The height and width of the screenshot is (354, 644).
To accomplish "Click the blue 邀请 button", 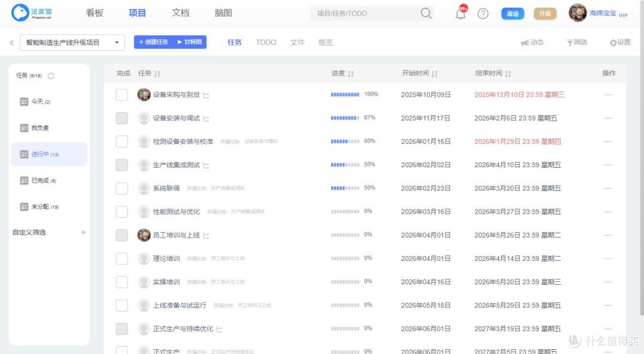I will (513, 14).
